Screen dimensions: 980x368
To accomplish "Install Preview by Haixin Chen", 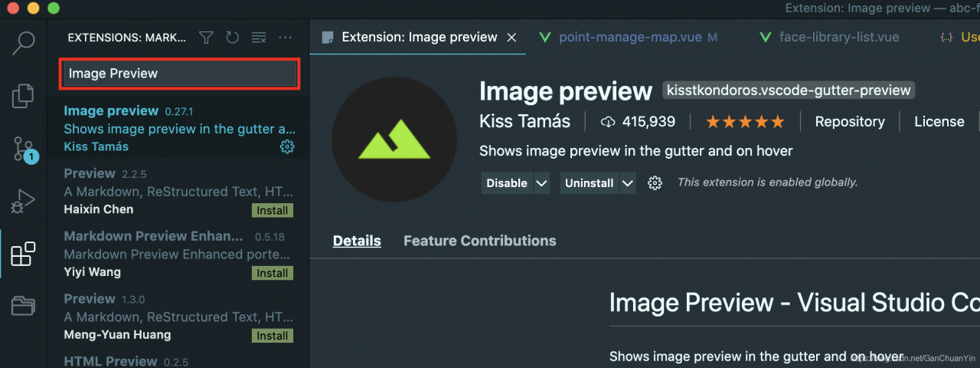I will tap(273, 210).
